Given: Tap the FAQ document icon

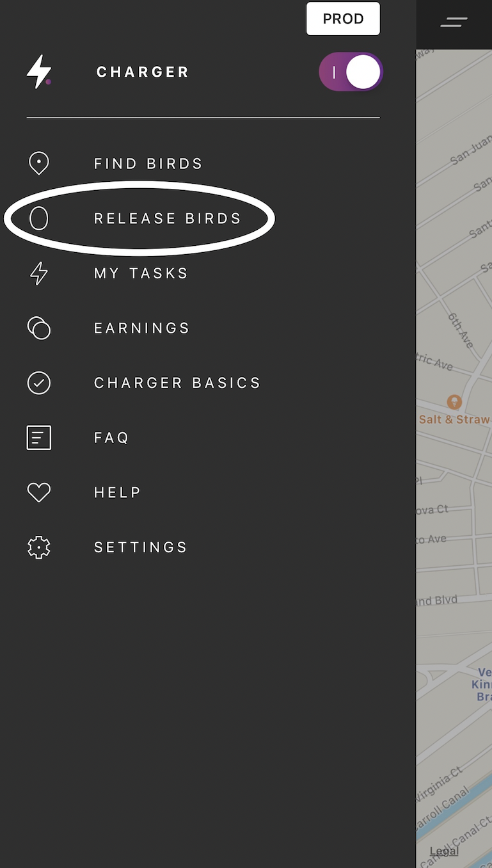Looking at the screenshot, I should coord(39,438).
